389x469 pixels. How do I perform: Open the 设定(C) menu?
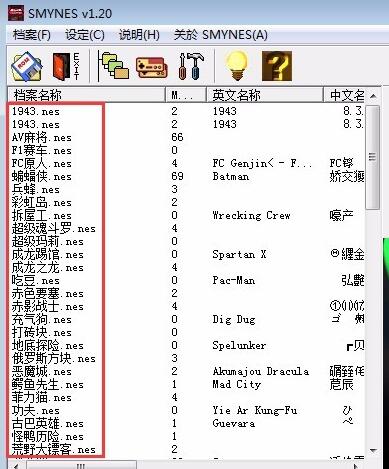[x=85, y=35]
